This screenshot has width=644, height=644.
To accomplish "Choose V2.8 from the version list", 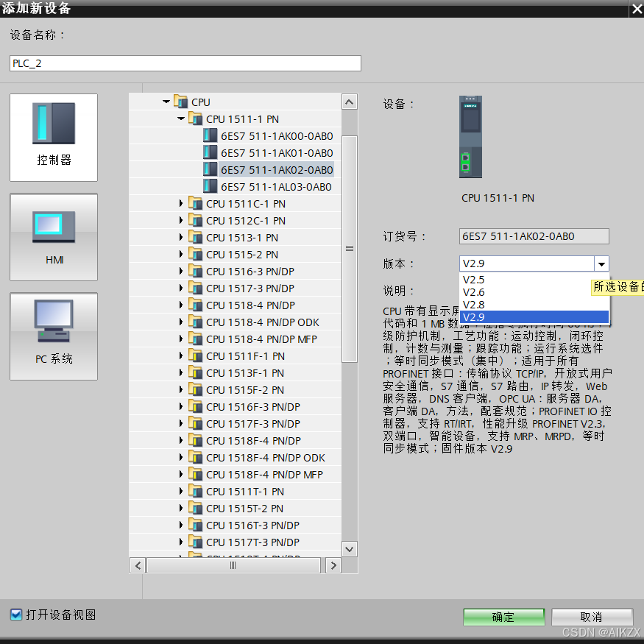I will [534, 305].
